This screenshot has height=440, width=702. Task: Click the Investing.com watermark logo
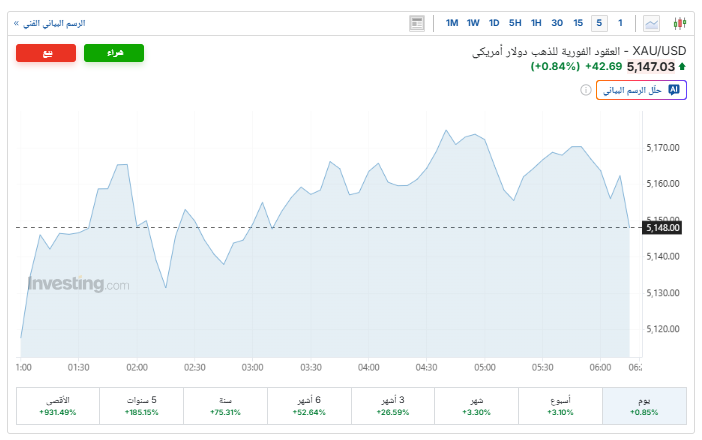(x=78, y=285)
